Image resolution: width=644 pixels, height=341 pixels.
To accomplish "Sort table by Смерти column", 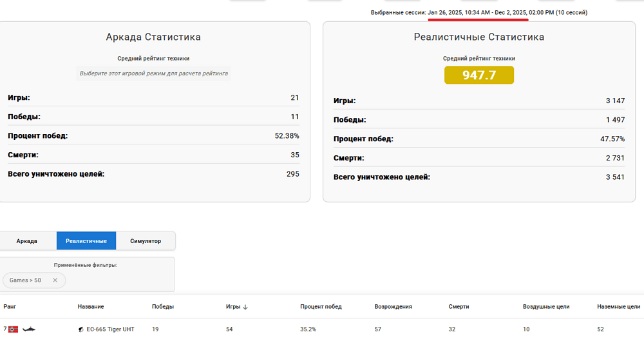I will [459, 307].
